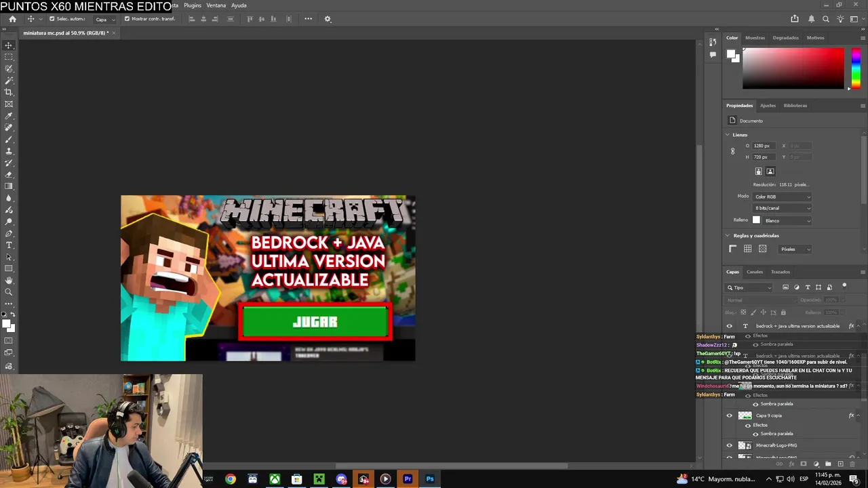Hide the Minecraft-Logo-PNG layer

coord(730,445)
